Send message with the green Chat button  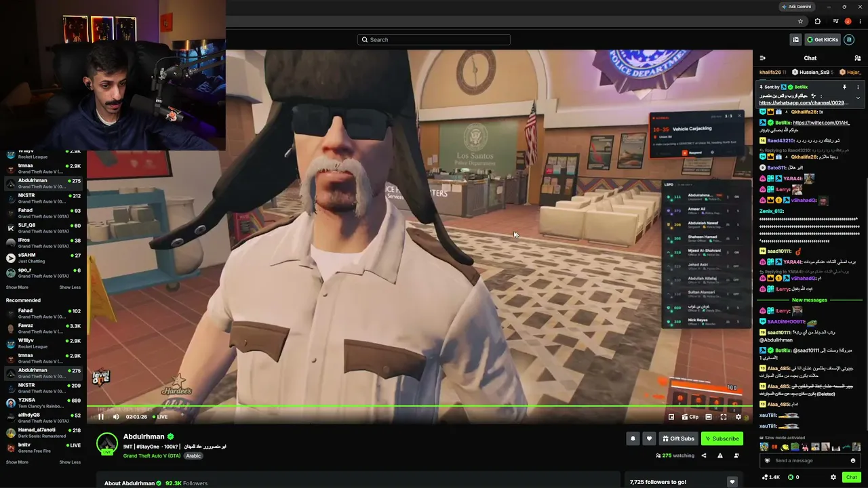coord(852,477)
